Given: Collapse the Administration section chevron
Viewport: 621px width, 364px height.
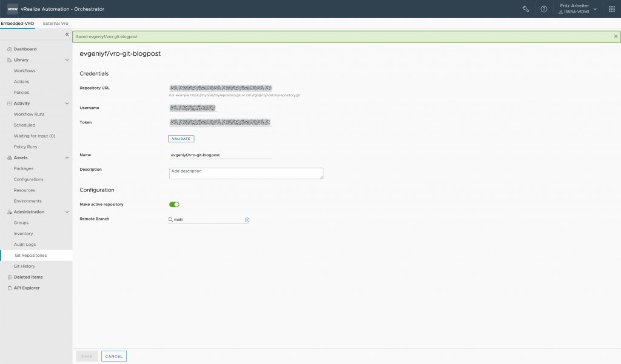Looking at the screenshot, I should [67, 212].
